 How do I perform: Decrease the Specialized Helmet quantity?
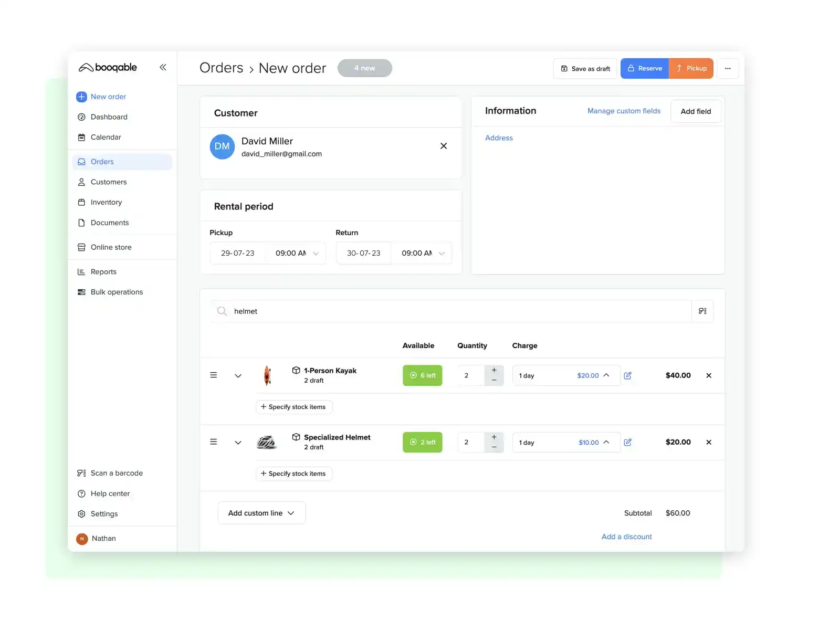(x=494, y=447)
